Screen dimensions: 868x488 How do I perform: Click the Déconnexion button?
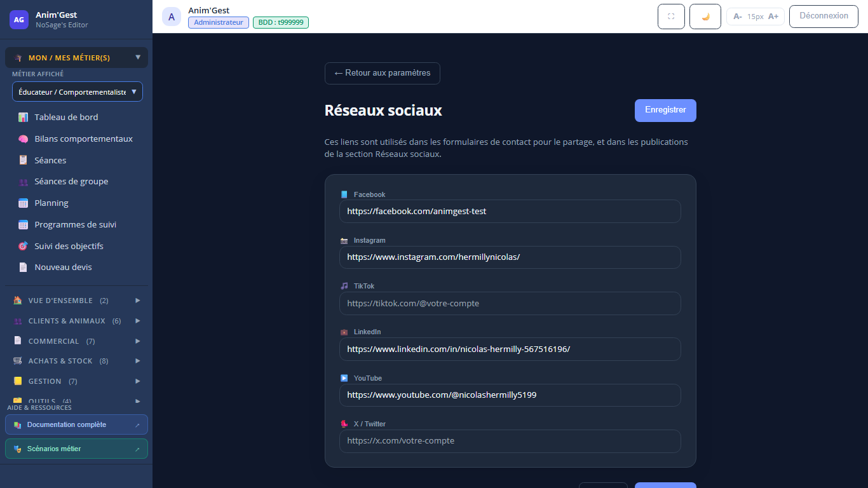(x=824, y=16)
